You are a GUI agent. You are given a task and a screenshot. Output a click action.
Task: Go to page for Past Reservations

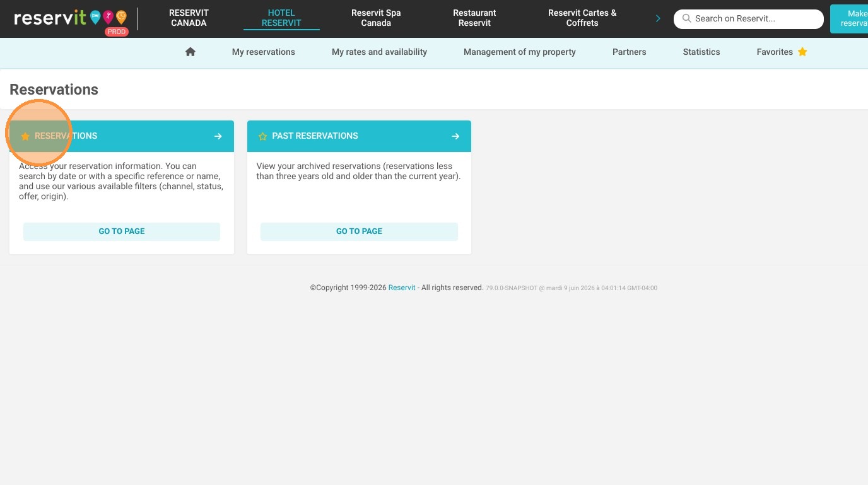click(x=359, y=231)
